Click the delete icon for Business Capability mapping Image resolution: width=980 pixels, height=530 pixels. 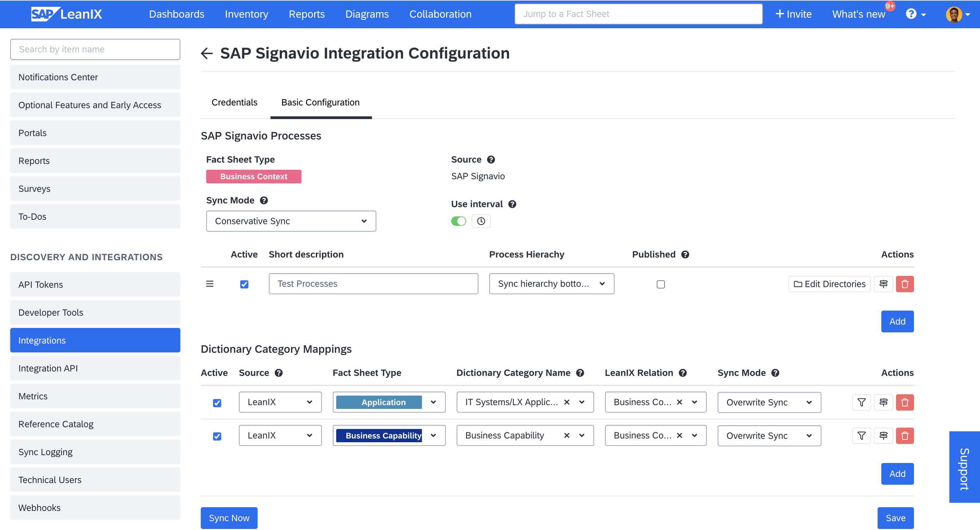pyautogui.click(x=904, y=436)
